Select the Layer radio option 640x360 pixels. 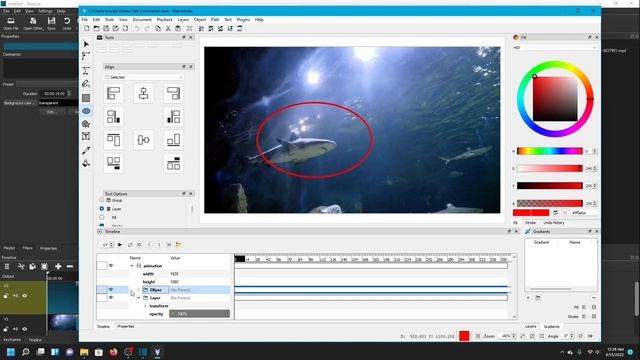(102, 209)
